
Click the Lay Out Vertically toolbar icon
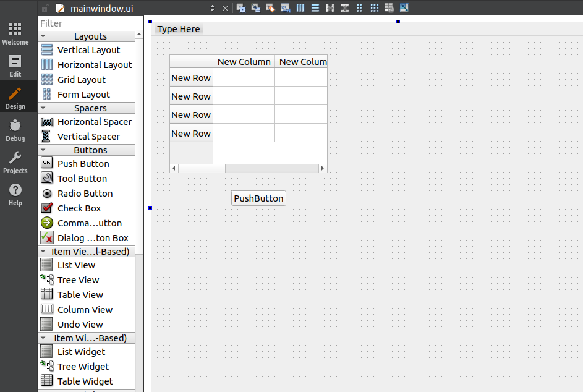[315, 8]
